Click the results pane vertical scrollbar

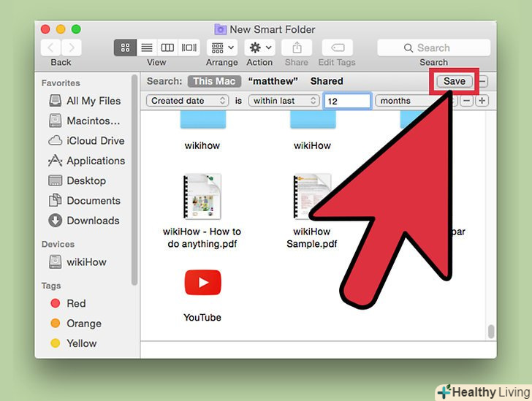pyautogui.click(x=491, y=332)
